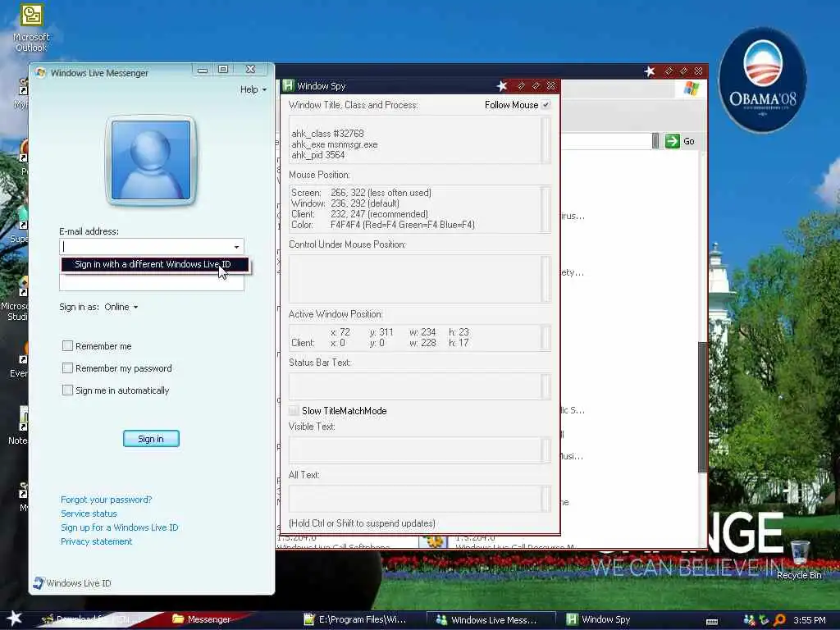Viewport: 840px width, 630px height.
Task: Click the Explorer window vertical scrollbar thumb
Action: pyautogui.click(x=703, y=407)
